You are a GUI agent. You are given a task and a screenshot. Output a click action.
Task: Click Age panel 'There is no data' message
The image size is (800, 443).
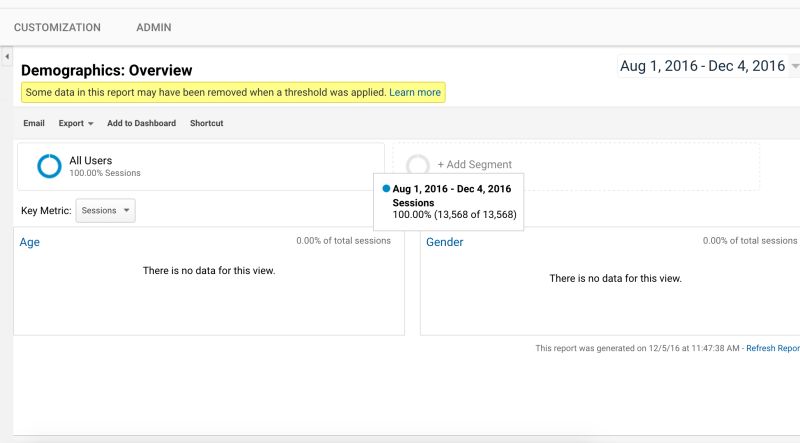click(209, 270)
